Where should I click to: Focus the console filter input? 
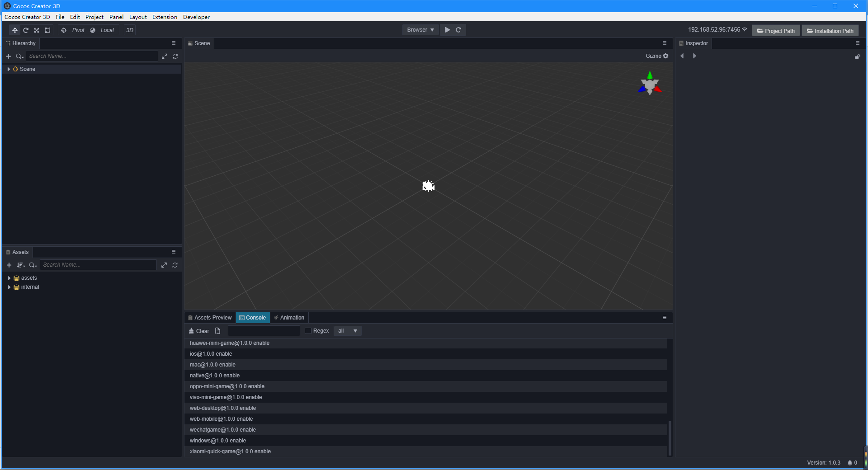tap(264, 331)
